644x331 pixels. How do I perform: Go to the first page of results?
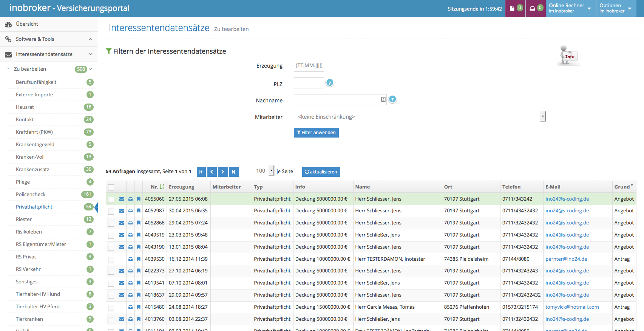[x=201, y=172]
